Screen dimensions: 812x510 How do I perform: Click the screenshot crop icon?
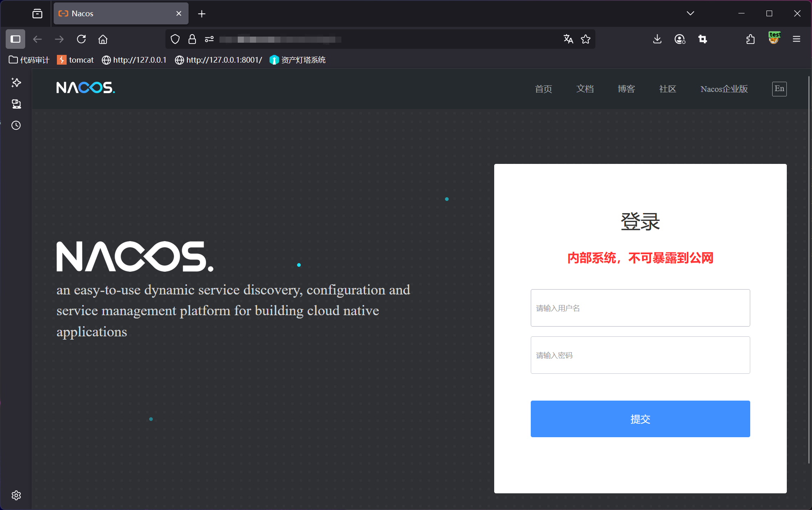click(703, 39)
